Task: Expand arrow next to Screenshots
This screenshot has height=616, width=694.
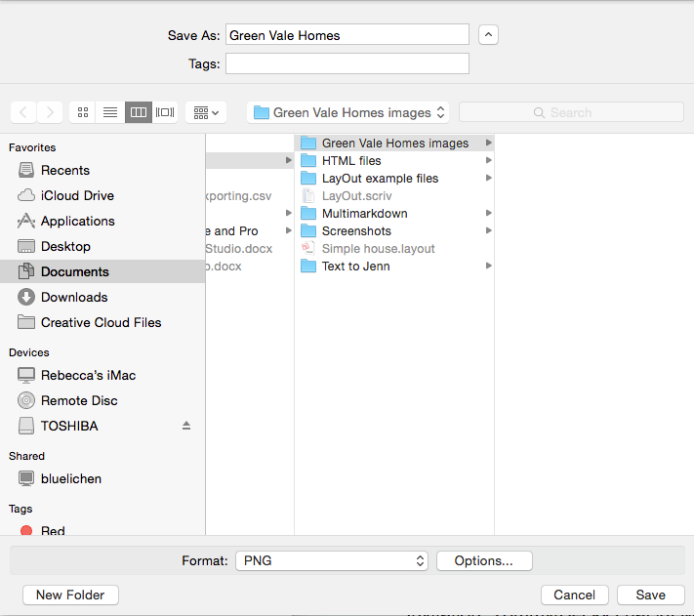Action: tap(488, 230)
